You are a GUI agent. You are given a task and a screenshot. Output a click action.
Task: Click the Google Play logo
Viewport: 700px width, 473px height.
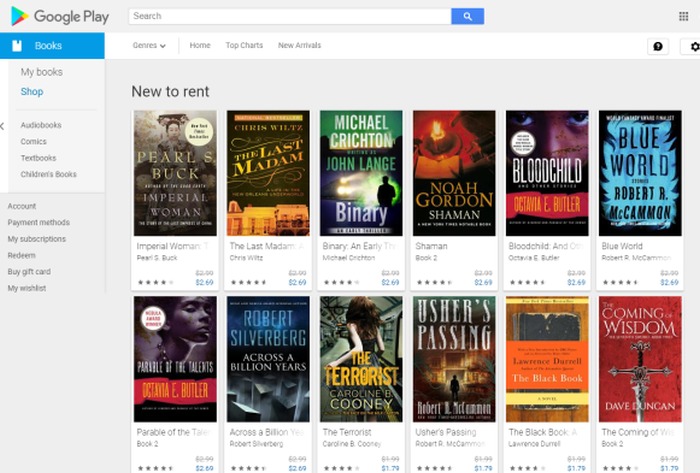point(60,17)
